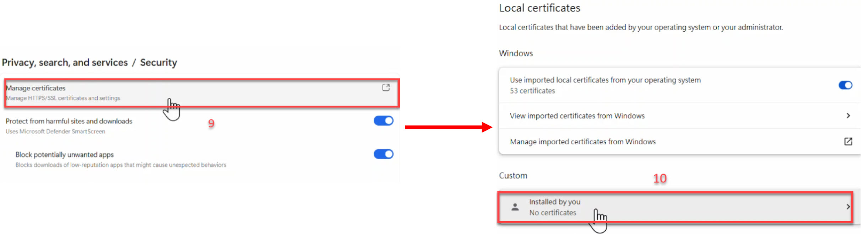Click the Security breadcrumb title
Image resolution: width=868 pixels, height=234 pixels.
[x=158, y=63]
